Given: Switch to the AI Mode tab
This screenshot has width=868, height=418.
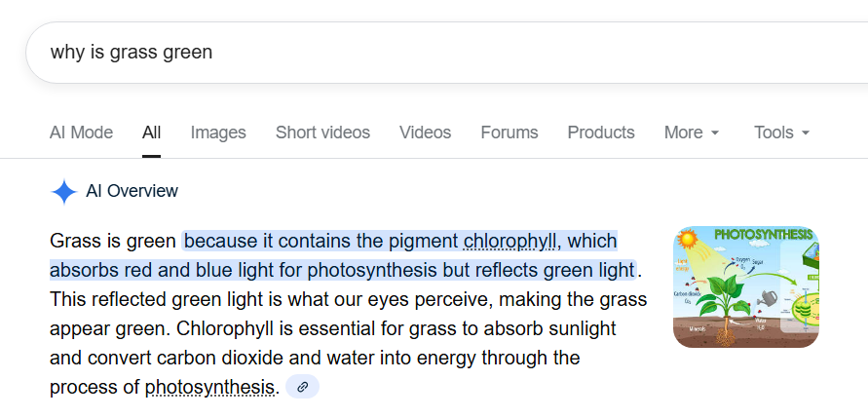Looking at the screenshot, I should (81, 133).
